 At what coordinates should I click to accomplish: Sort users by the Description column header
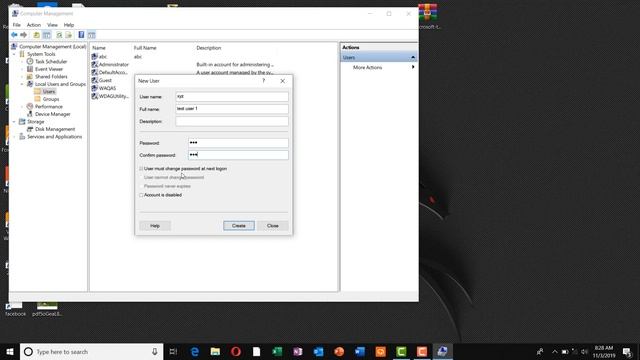coord(209,48)
